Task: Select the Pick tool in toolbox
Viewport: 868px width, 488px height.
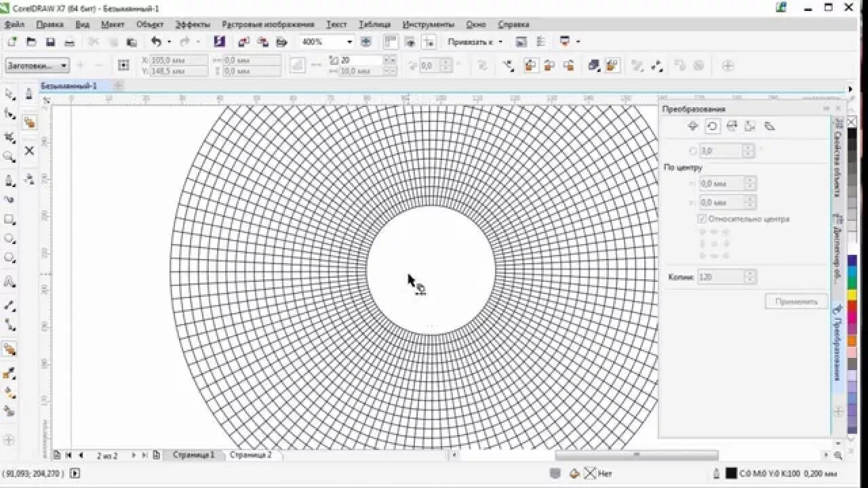Action: pos(9,94)
